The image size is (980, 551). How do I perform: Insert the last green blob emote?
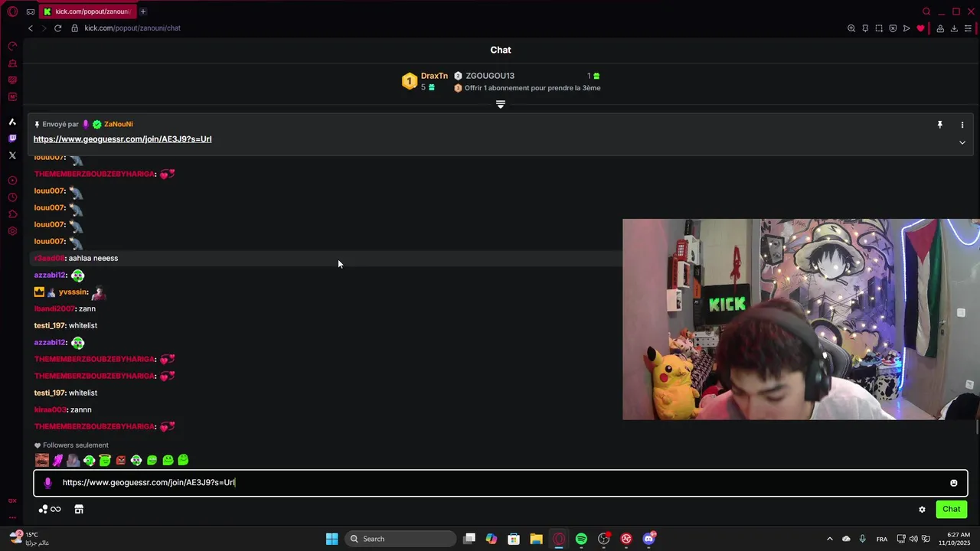[x=183, y=460]
